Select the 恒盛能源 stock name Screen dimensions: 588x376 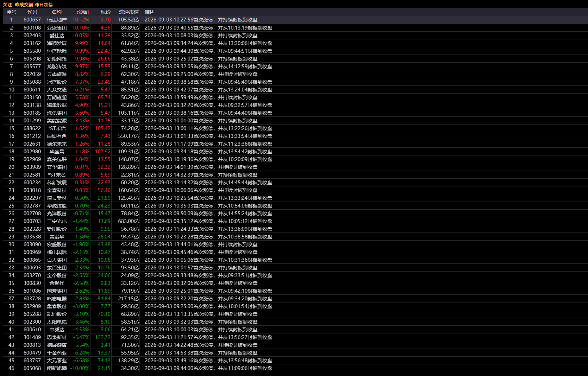57,51
